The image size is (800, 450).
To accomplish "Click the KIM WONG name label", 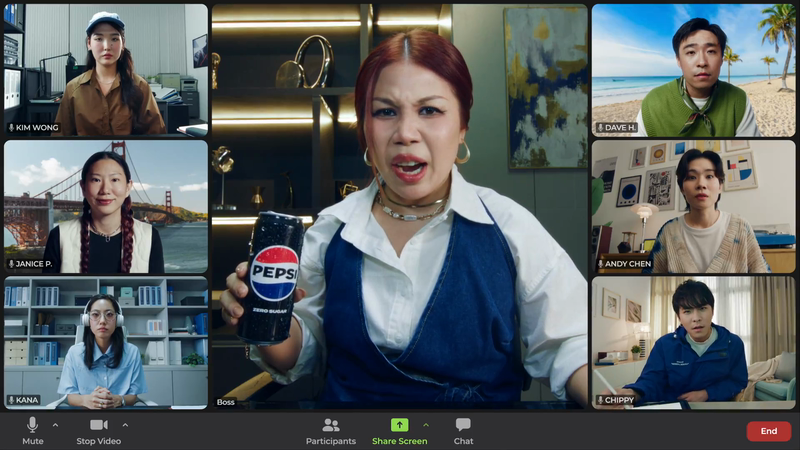I will click(37, 128).
